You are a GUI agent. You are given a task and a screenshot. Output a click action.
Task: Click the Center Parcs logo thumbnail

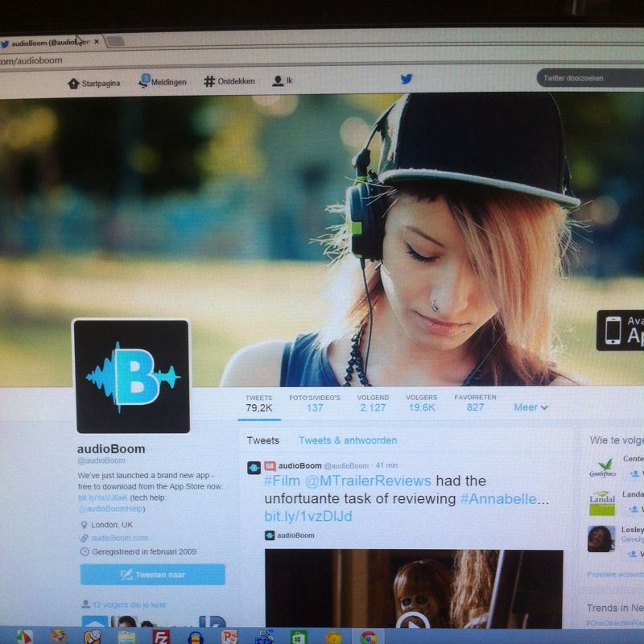pyautogui.click(x=601, y=468)
